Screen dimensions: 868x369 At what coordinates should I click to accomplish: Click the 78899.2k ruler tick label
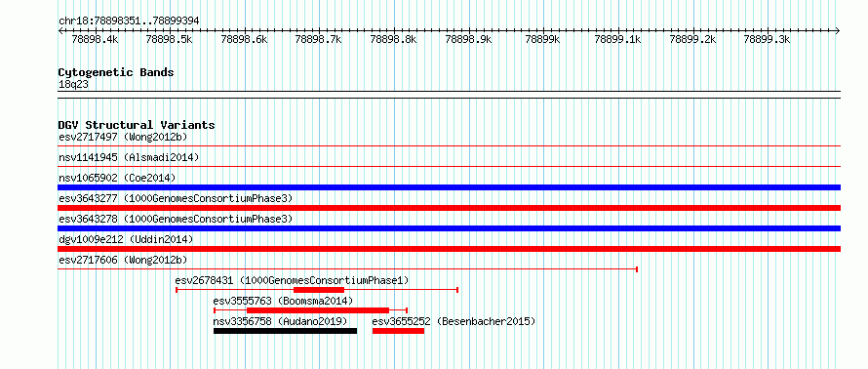(x=692, y=39)
